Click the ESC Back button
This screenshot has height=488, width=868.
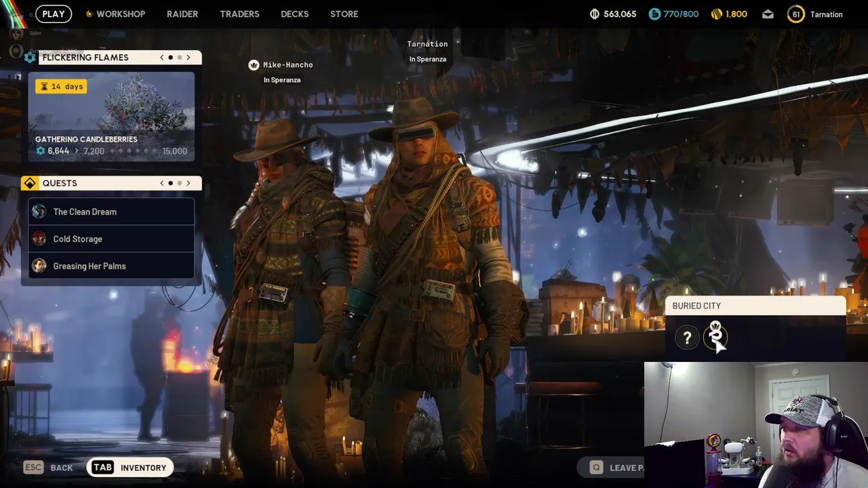coord(48,468)
